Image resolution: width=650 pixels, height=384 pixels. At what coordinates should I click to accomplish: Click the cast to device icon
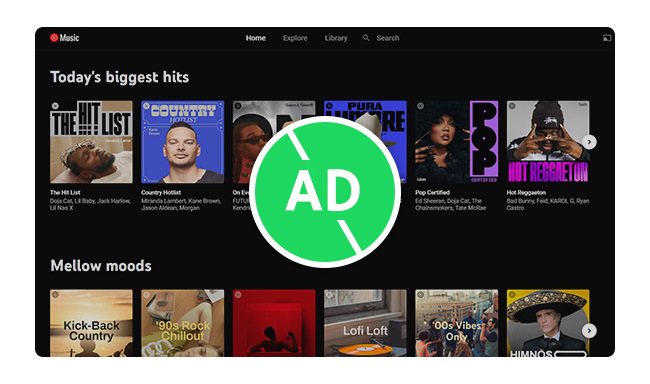tap(607, 38)
